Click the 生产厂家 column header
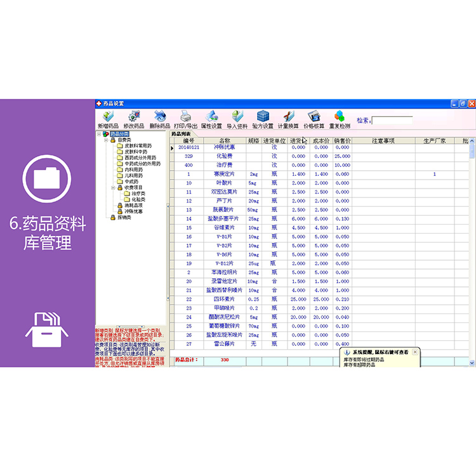The width and height of the screenshot is (476, 476). pyautogui.click(x=435, y=141)
